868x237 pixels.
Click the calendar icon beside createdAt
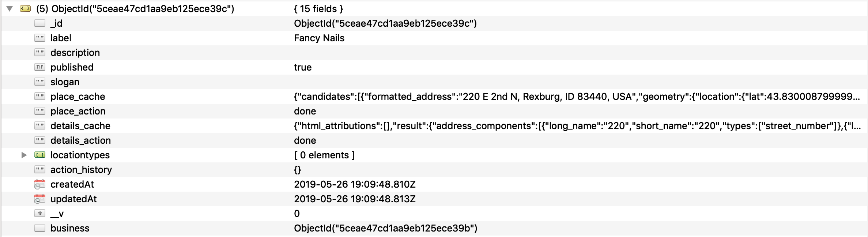(x=40, y=184)
